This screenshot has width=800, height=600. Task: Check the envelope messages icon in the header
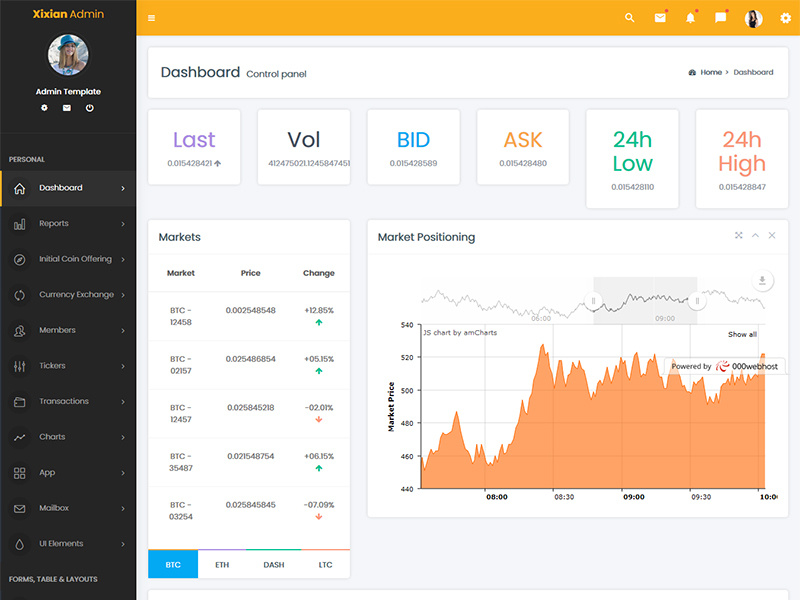[660, 17]
